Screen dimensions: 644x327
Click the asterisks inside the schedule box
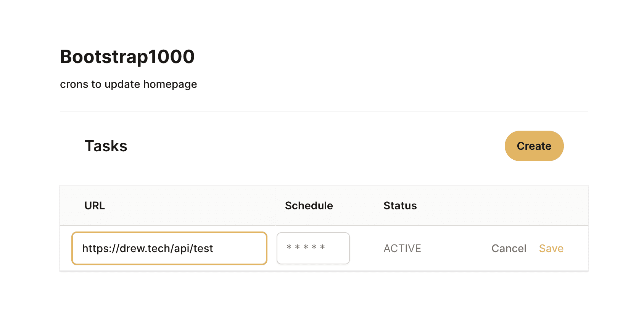(x=306, y=248)
